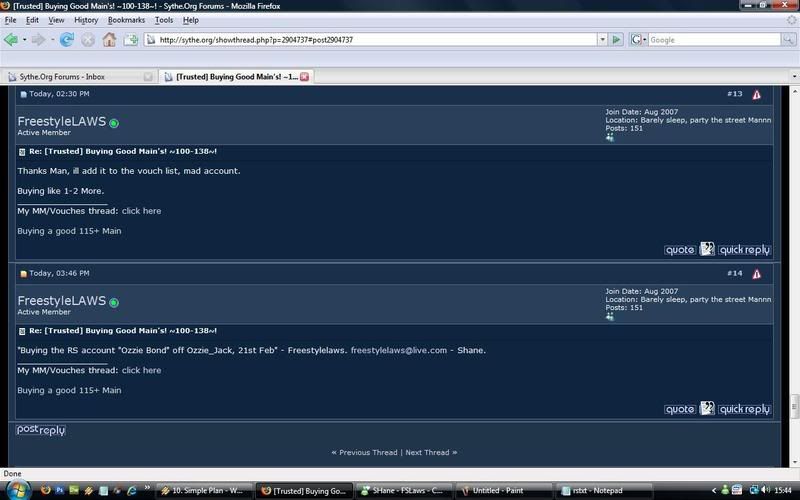Click the multi-quote icon in post #14
Image resolution: width=800 pixels, height=500 pixels.
click(x=707, y=408)
